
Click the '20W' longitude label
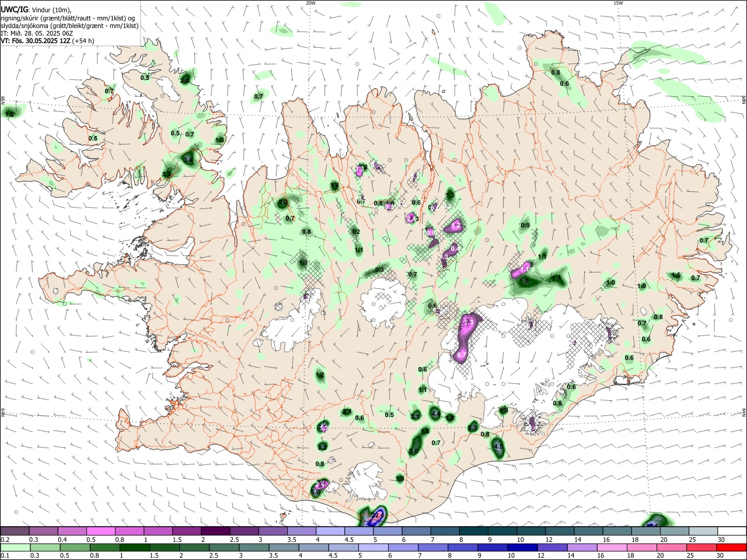point(310,3)
